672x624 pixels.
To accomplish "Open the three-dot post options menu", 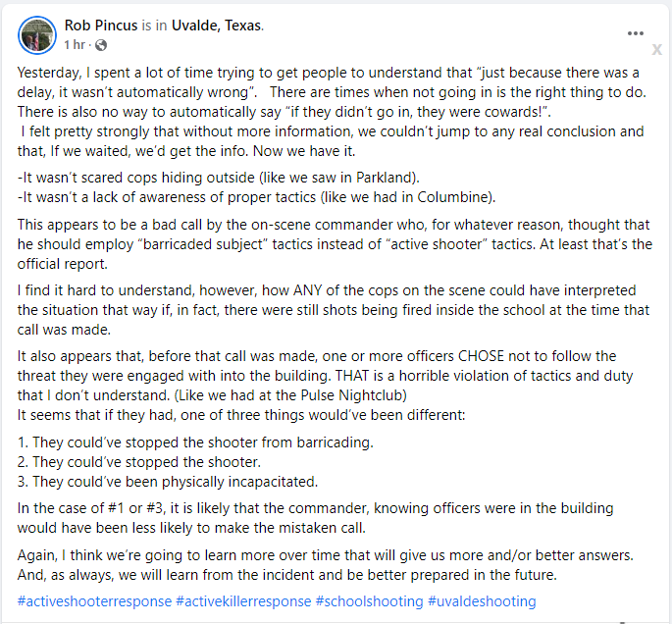I will pyautogui.click(x=635, y=33).
